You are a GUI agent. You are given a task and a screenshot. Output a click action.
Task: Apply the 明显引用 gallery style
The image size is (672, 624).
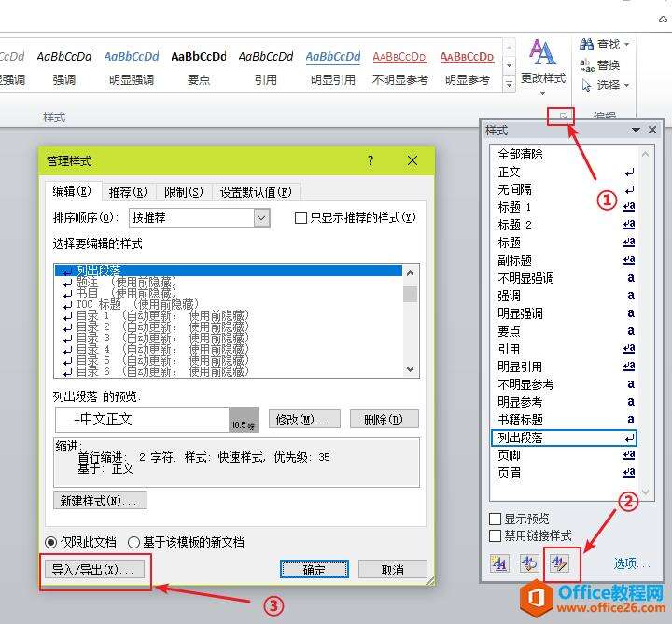click(333, 68)
